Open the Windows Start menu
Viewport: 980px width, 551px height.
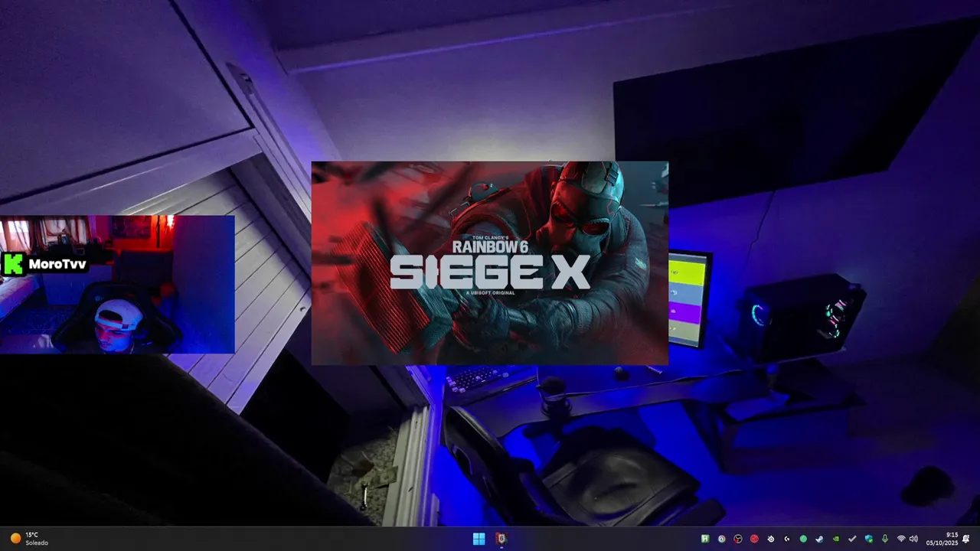click(479, 539)
